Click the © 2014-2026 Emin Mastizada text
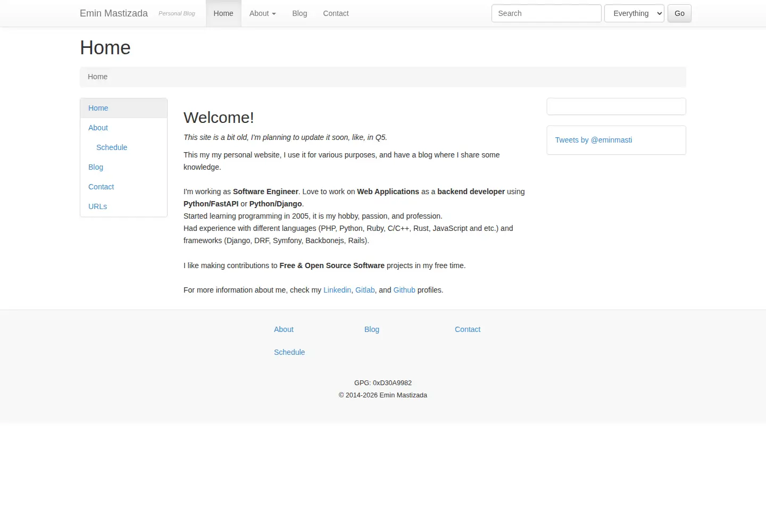Viewport: 766px width, 532px height. pos(383,395)
